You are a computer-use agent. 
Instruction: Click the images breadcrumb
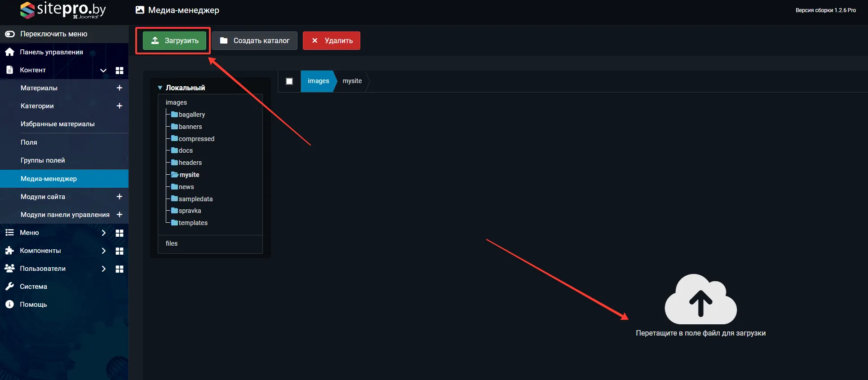tap(318, 81)
